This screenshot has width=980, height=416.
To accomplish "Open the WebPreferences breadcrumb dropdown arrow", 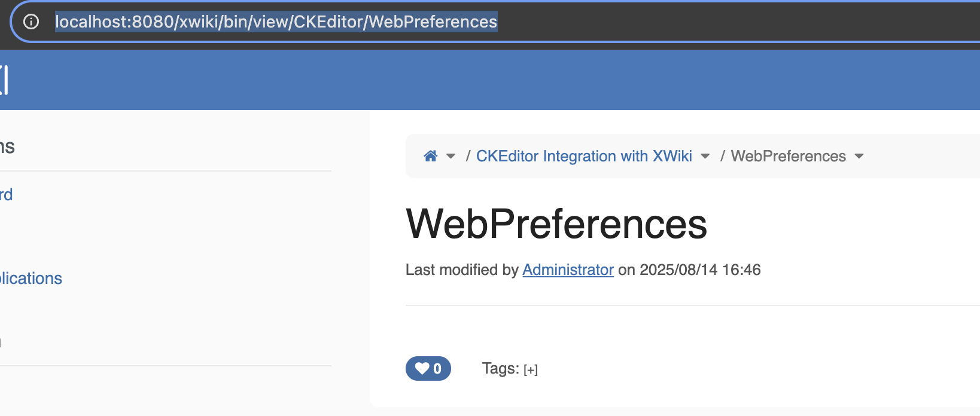I will click(x=859, y=156).
